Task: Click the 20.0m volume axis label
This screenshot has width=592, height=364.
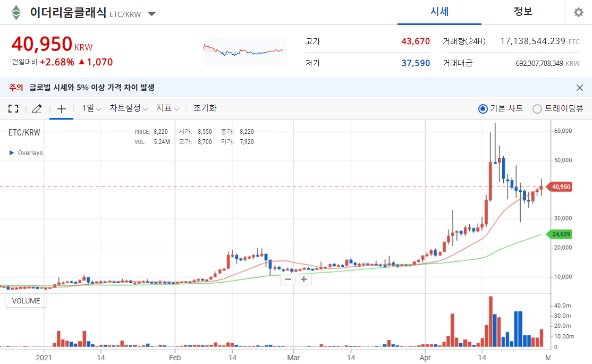Action: [562, 326]
